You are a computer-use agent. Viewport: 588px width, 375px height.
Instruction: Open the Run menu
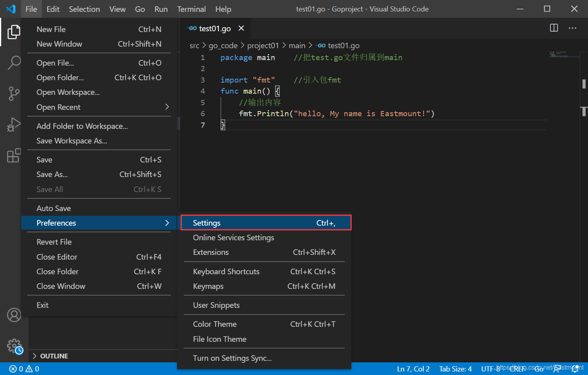pos(161,9)
